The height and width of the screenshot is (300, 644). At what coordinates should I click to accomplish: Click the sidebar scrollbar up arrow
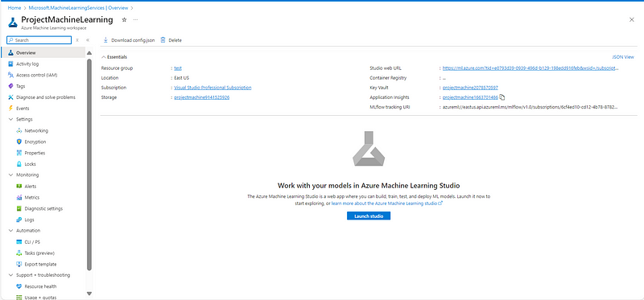click(x=89, y=53)
